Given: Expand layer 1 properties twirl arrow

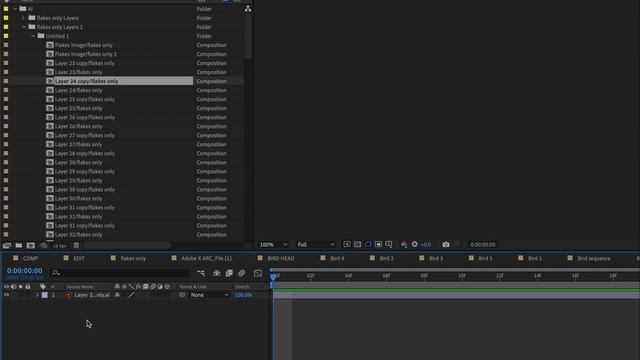Looking at the screenshot, I should point(37,295).
